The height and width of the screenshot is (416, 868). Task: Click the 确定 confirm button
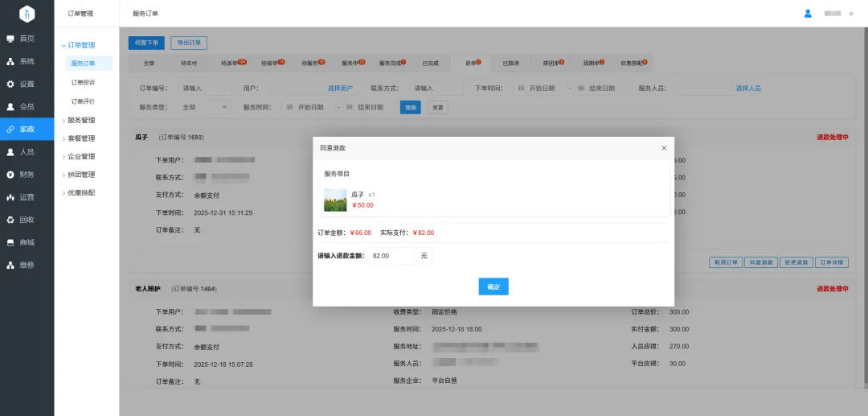[493, 286]
